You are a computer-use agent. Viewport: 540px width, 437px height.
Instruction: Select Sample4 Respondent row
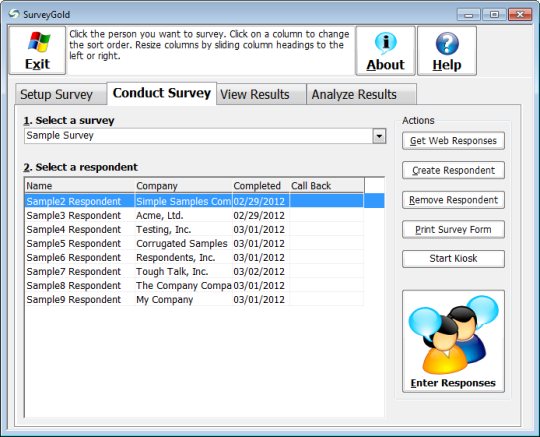(194, 229)
